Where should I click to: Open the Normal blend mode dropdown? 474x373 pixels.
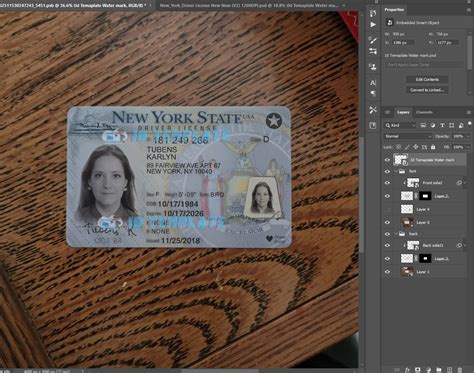coord(408,136)
